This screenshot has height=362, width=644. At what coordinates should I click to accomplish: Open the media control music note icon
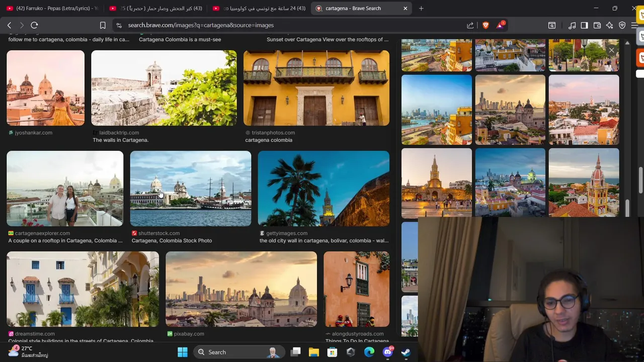[x=572, y=25]
